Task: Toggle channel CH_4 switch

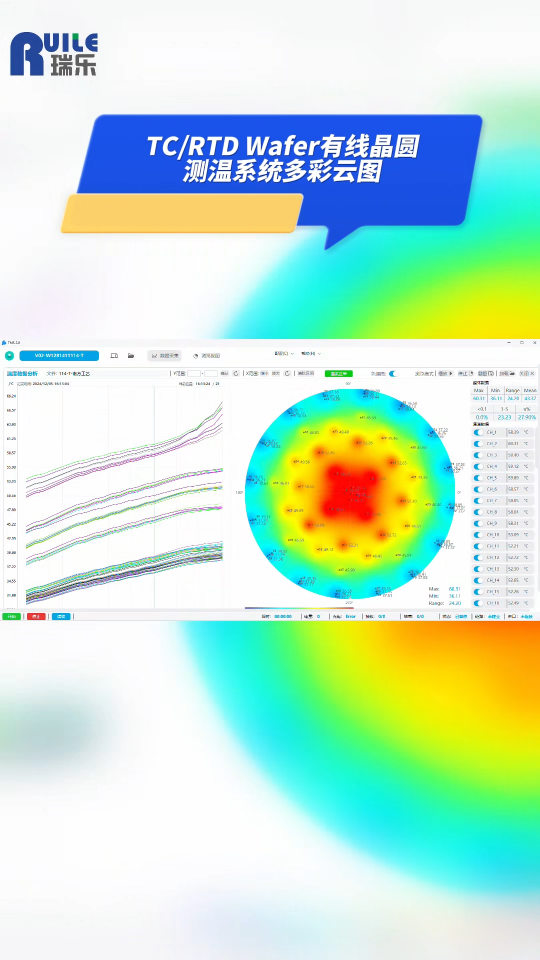Action: point(478,467)
